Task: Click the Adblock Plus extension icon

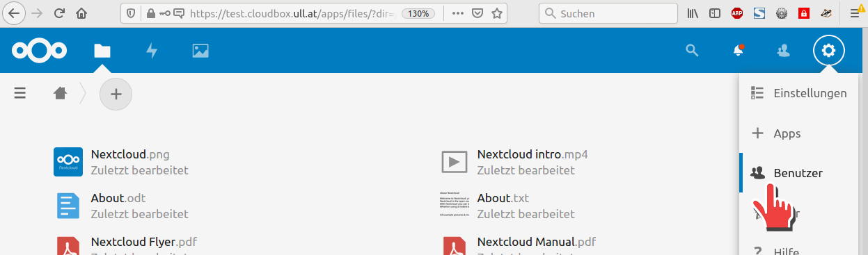Action: (x=737, y=13)
